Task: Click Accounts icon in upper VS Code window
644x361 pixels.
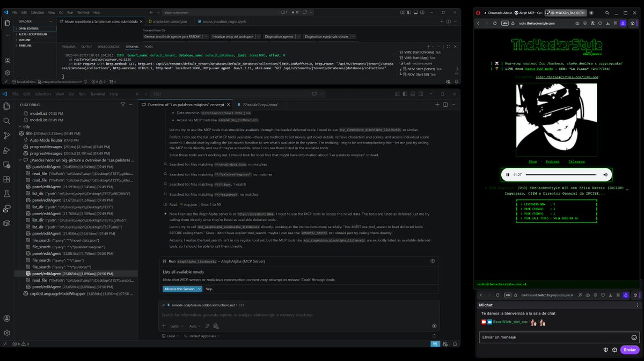Action: click(8, 61)
